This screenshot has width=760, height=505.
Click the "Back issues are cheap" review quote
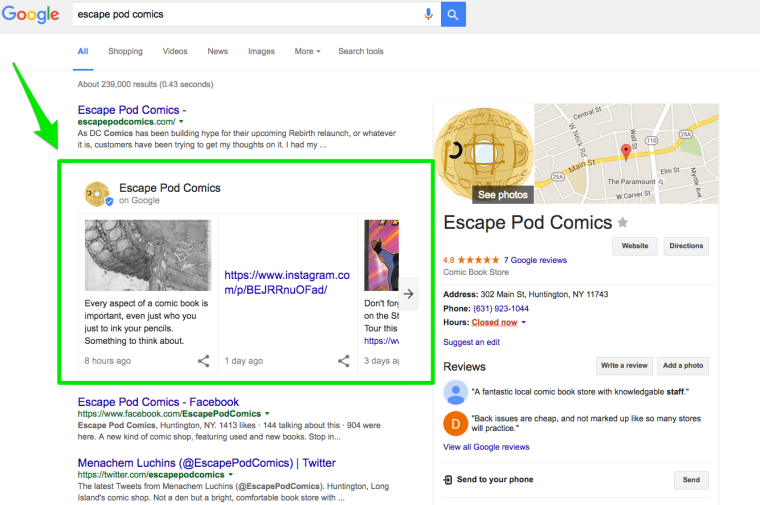click(586, 423)
